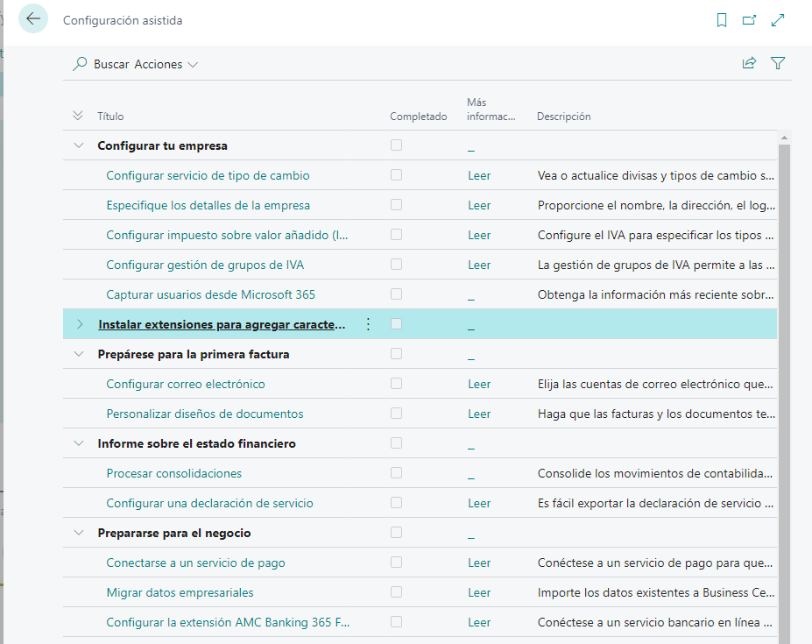Click scrollbar up arrow of the list
The width and height of the screenshot is (812, 644).
784,138
